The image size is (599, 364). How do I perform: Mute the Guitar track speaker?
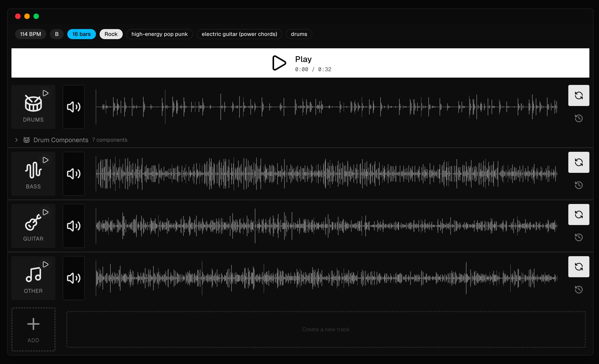[74, 226]
